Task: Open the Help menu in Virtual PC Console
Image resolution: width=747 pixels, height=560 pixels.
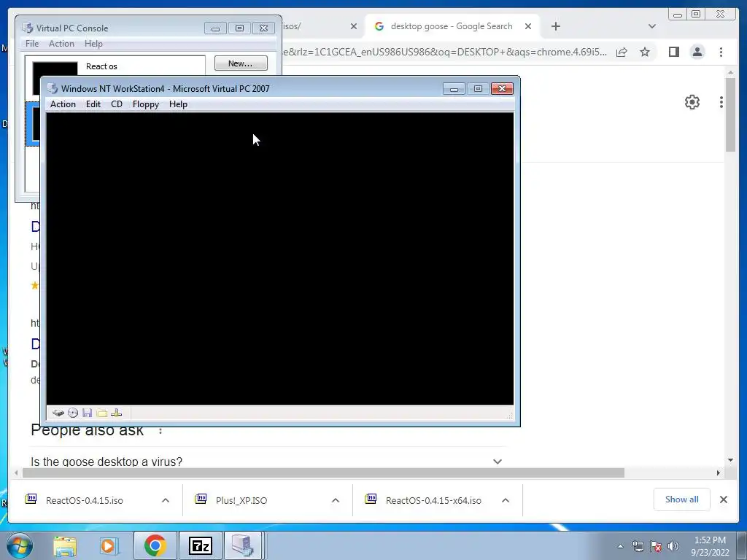Action: 93,44
